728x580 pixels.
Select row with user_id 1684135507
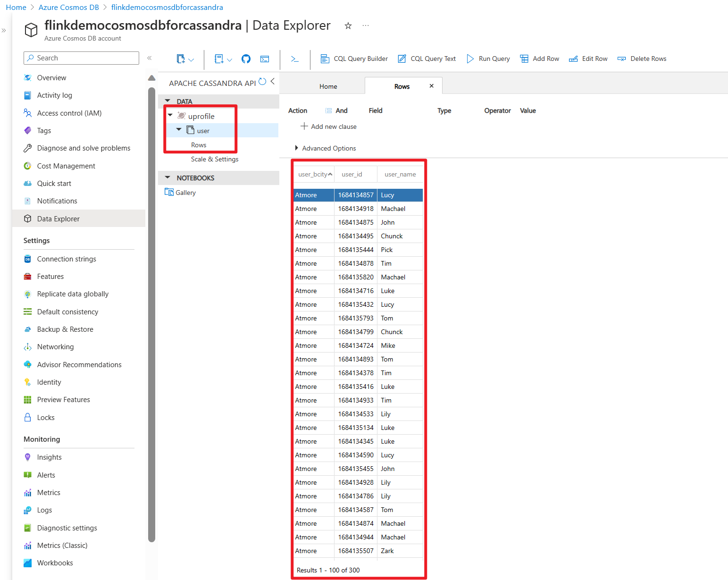click(358, 551)
